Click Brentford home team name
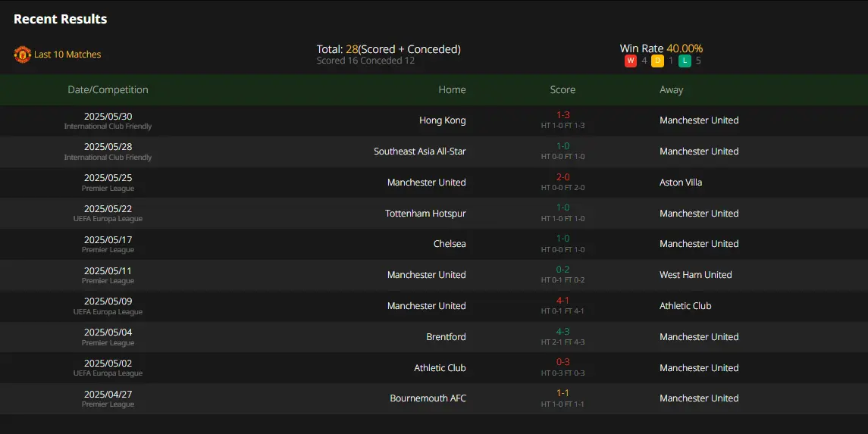Image resolution: width=868 pixels, height=434 pixels. 447,337
